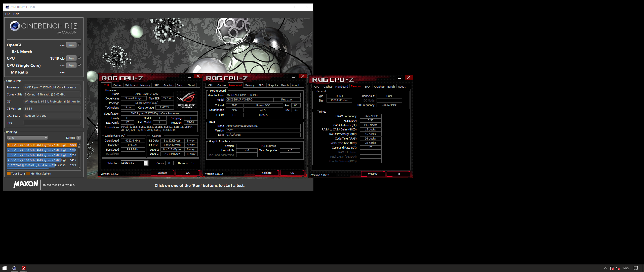Open the File menu
Screen dimensions: 644x272
click(8, 14)
